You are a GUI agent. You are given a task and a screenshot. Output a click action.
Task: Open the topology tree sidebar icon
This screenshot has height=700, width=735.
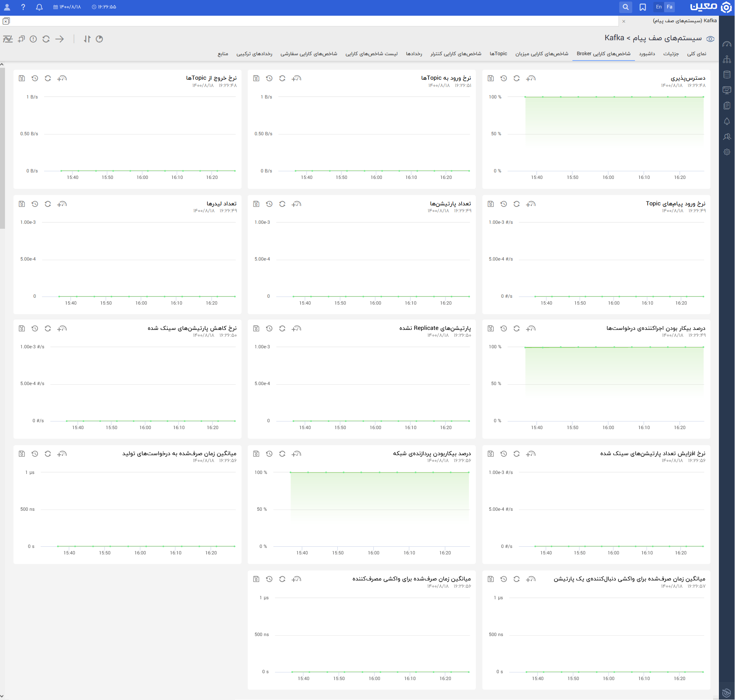(x=727, y=59)
